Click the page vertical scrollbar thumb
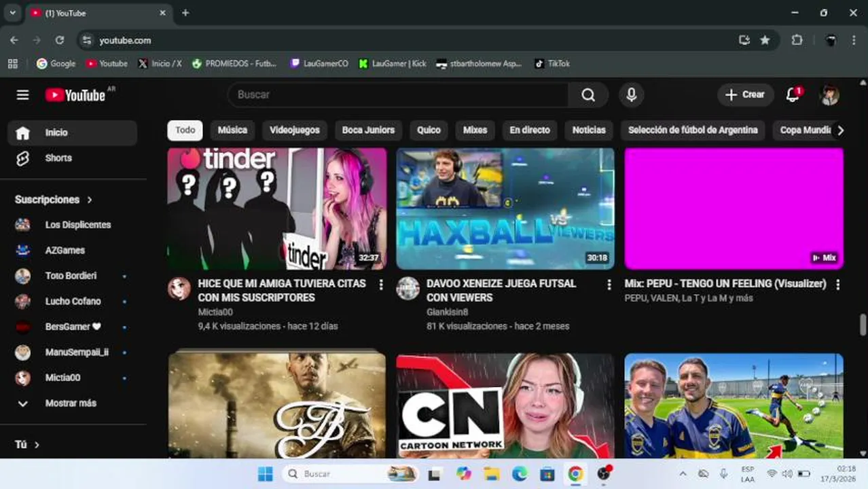 pyautogui.click(x=863, y=325)
